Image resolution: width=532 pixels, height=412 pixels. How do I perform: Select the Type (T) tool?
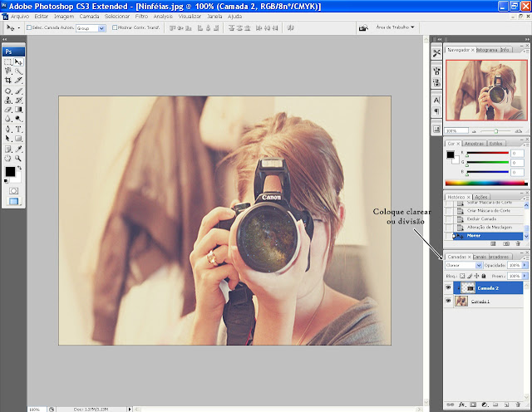pyautogui.click(x=19, y=130)
